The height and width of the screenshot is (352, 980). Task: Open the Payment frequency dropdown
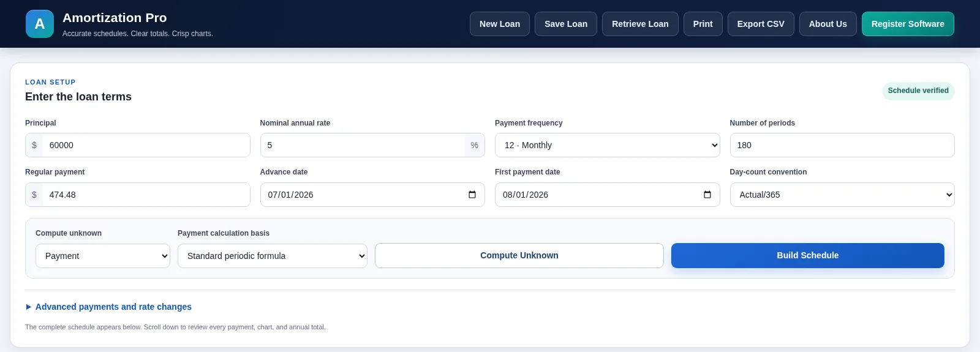point(608,145)
